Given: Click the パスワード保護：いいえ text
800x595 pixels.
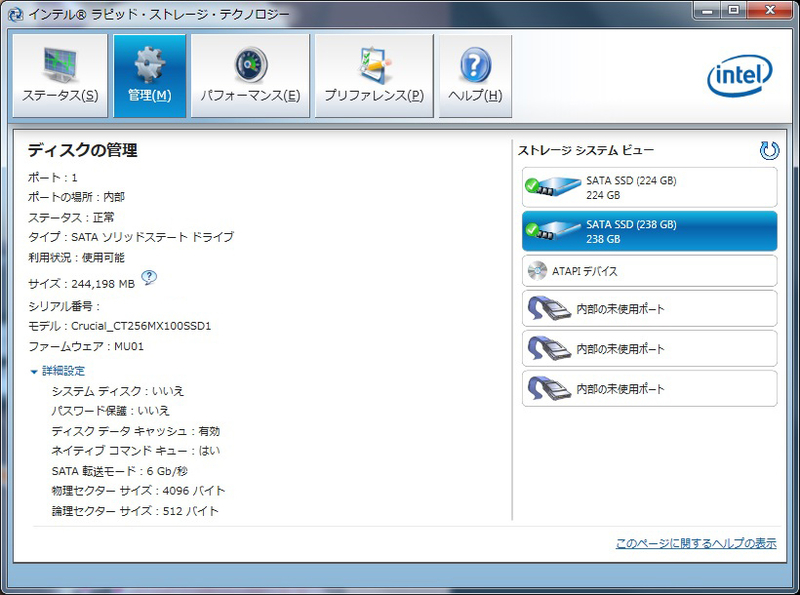Looking at the screenshot, I should point(110,411).
